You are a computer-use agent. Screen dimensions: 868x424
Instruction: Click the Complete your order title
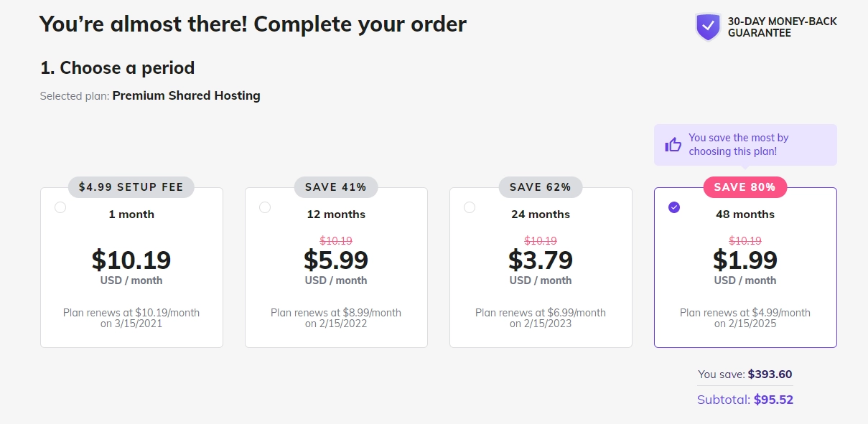[253, 24]
